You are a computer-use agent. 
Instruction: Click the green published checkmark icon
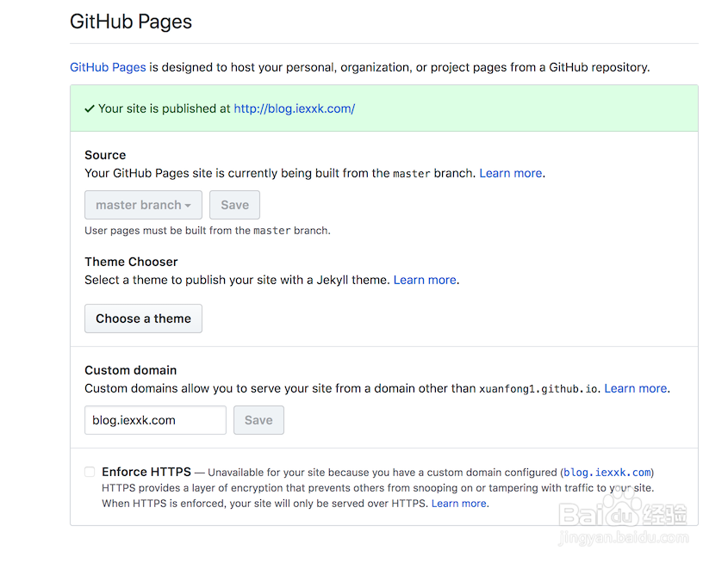90,109
